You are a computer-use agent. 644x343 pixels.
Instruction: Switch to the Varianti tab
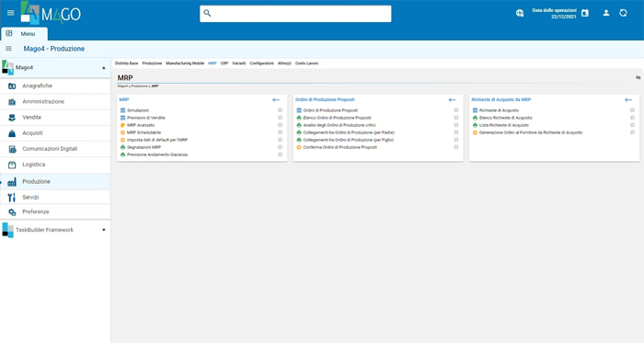coord(238,63)
